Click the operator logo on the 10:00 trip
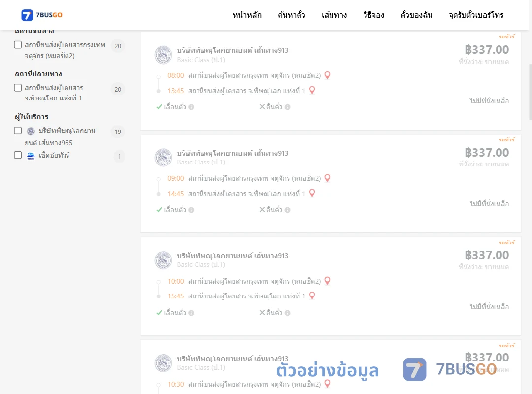 163,261
